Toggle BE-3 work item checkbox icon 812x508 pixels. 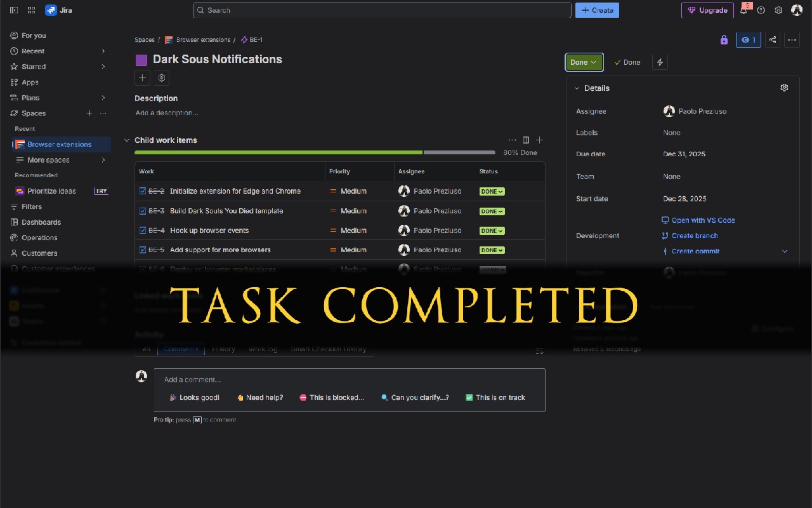[143, 211]
